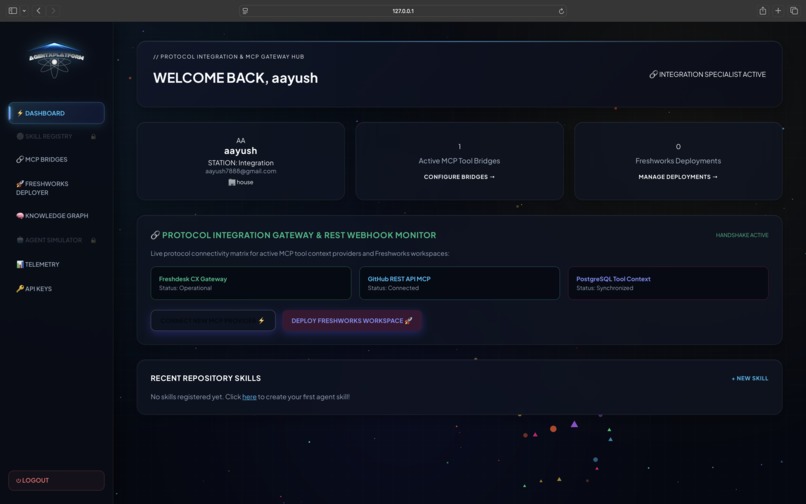Viewport: 806px width, 504px height.
Task: Click the RECENT REPOSITORY SKILLS heading
Action: click(206, 378)
